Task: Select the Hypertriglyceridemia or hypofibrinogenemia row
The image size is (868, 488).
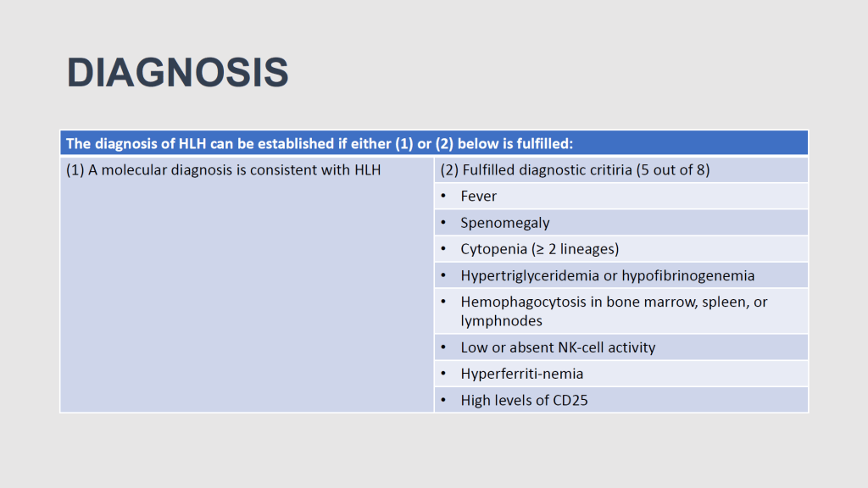Action: tap(607, 275)
